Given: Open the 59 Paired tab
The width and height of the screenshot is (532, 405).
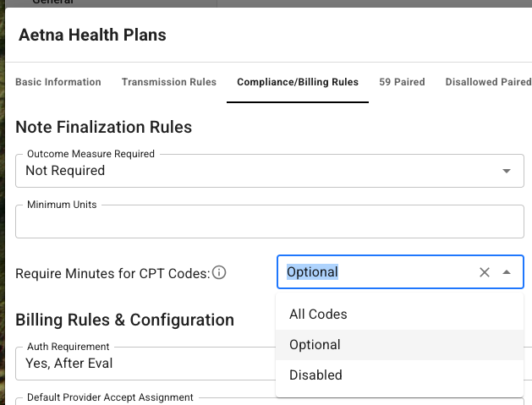Looking at the screenshot, I should (402, 82).
